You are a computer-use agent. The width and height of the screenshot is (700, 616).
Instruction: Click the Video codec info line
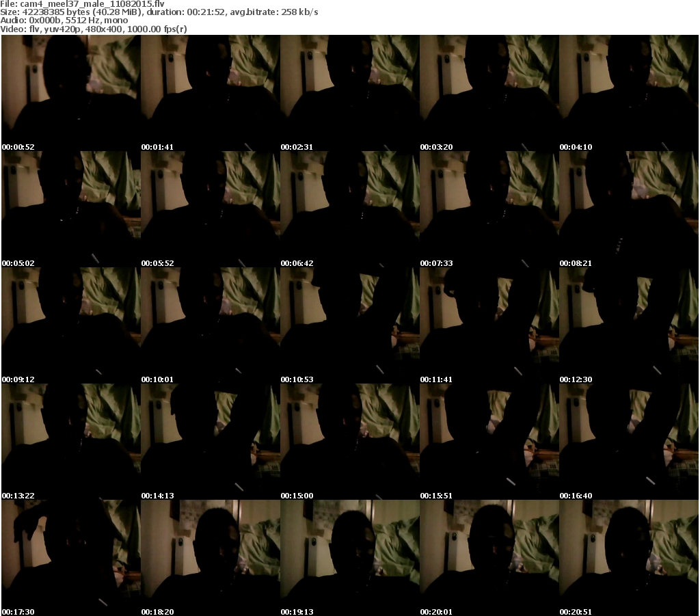click(x=94, y=29)
